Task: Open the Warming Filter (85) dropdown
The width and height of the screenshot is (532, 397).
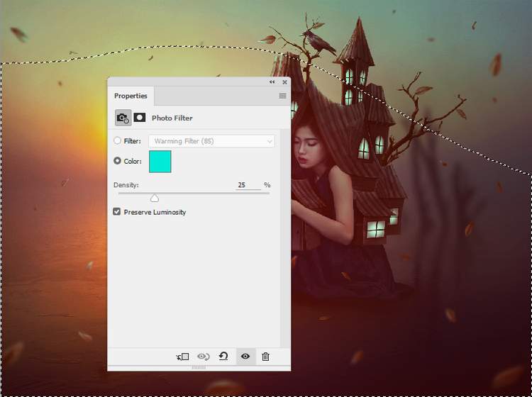Action: pos(211,141)
